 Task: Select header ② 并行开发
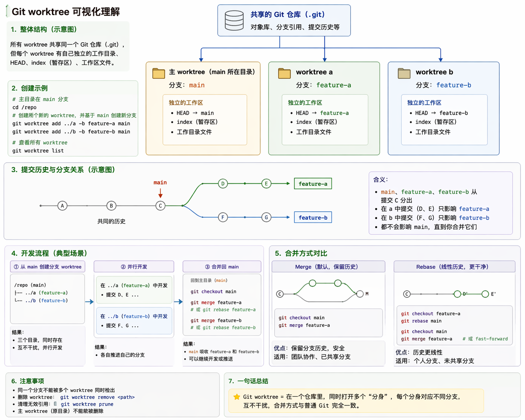click(x=134, y=267)
